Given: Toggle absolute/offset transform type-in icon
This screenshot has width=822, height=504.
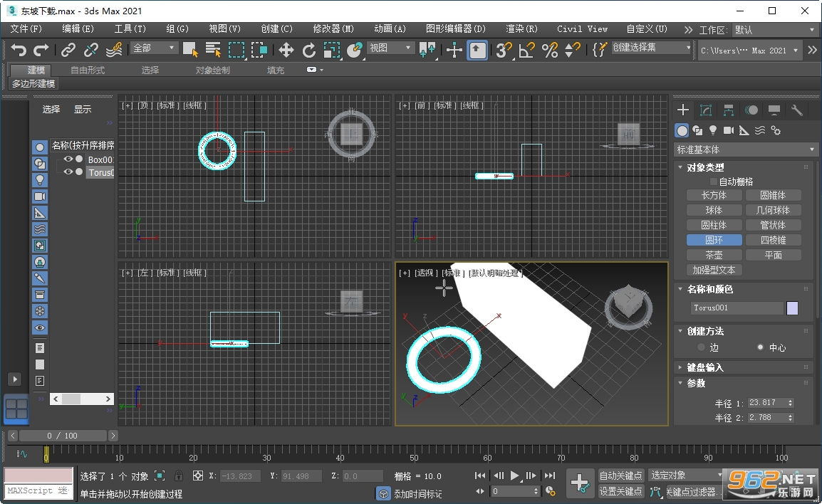Looking at the screenshot, I should (x=197, y=476).
